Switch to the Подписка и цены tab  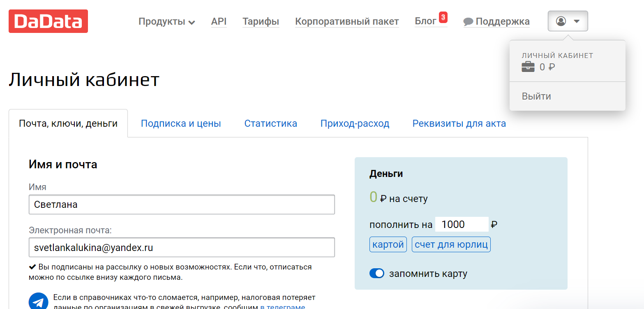(181, 123)
